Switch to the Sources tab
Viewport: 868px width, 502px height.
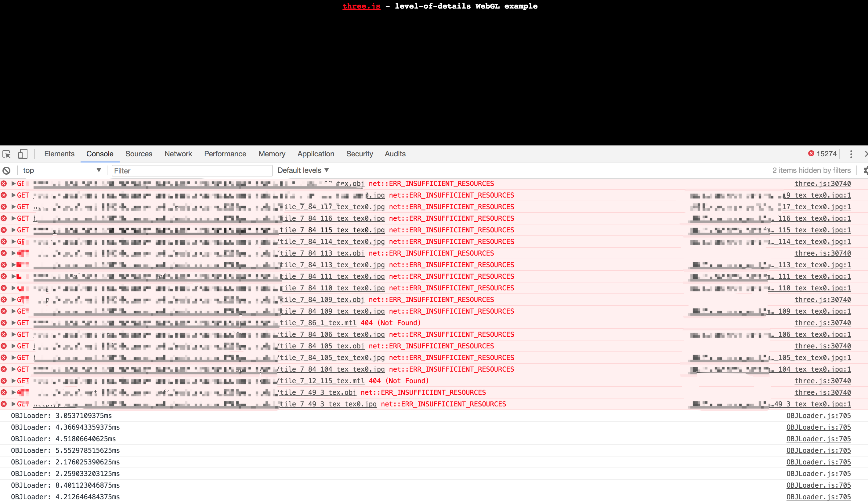tap(139, 154)
